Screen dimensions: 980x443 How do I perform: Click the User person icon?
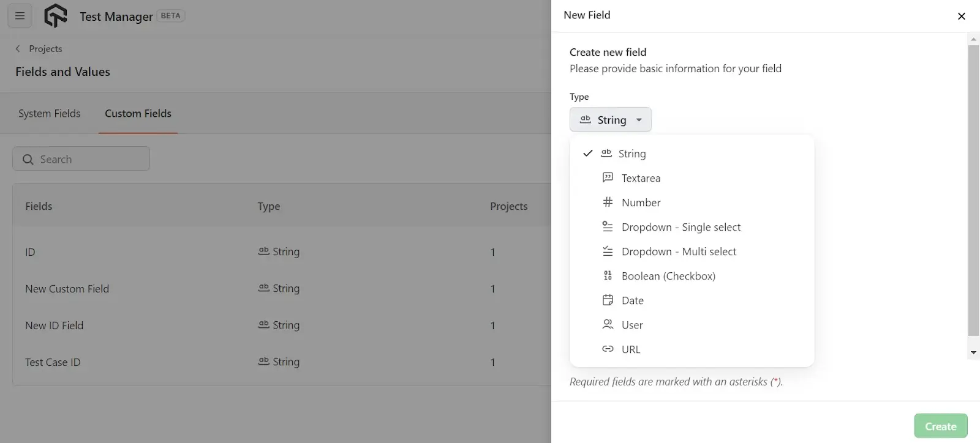pyautogui.click(x=608, y=324)
